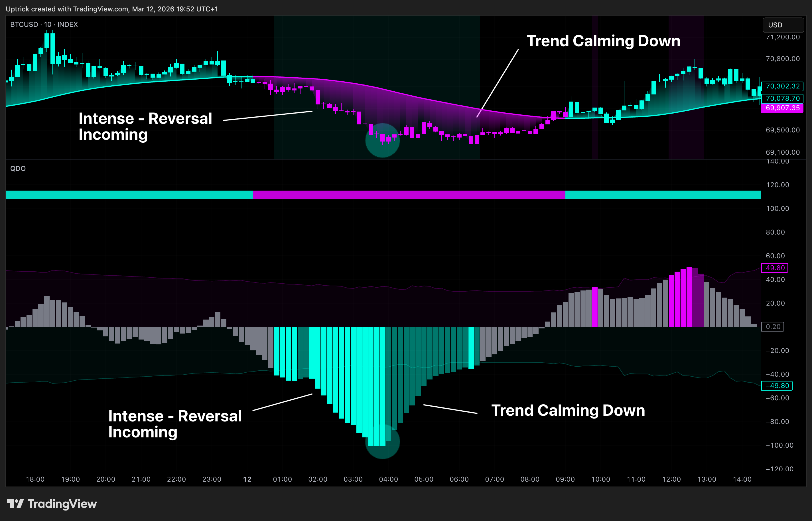812x521 pixels.
Task: Click the 07:00 time axis label
Action: (x=495, y=479)
